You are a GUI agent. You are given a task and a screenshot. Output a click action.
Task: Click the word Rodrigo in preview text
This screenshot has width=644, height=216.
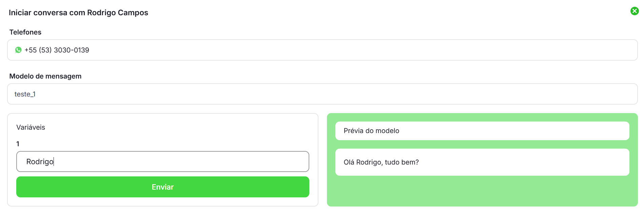pyautogui.click(x=369, y=162)
